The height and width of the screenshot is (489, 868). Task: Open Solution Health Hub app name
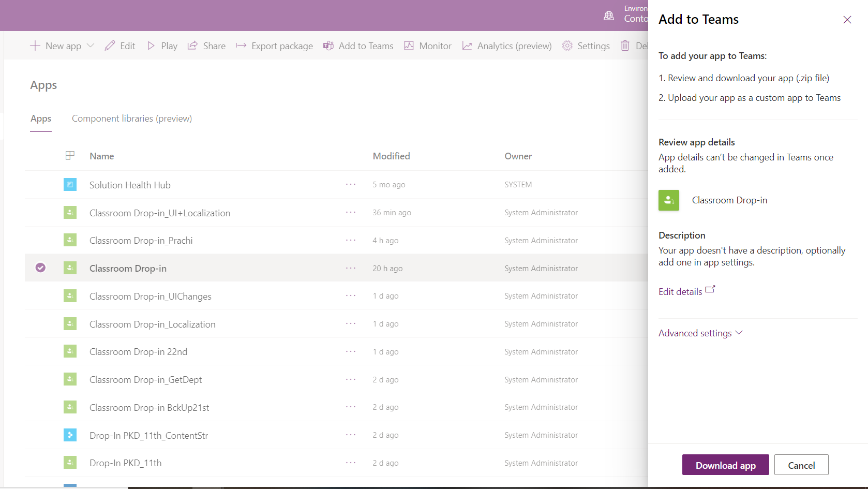(130, 185)
